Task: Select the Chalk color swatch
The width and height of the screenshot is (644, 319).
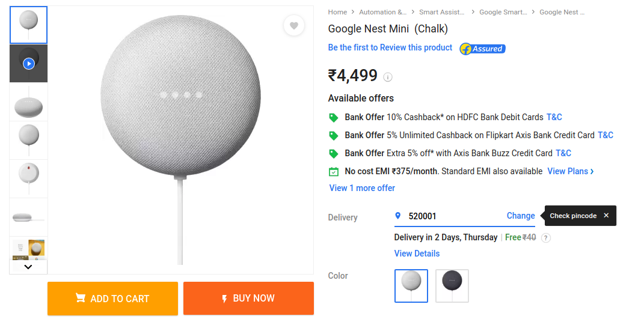Action: pyautogui.click(x=411, y=285)
